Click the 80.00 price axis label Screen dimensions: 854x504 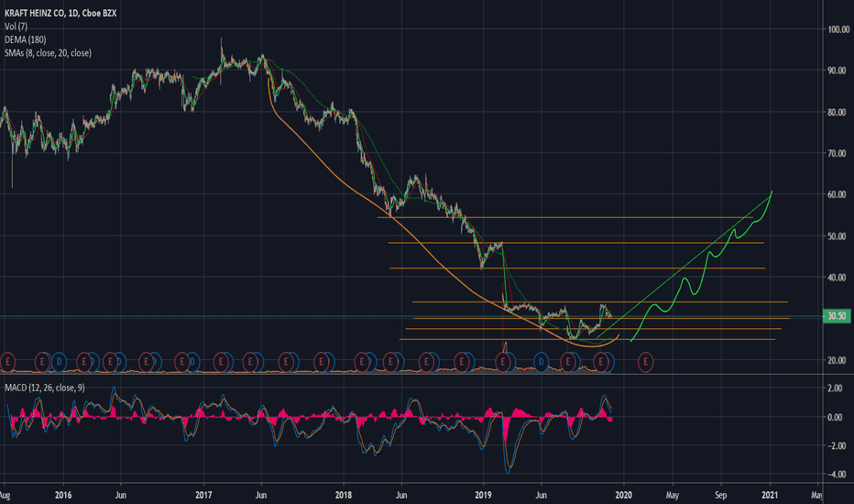click(x=838, y=112)
